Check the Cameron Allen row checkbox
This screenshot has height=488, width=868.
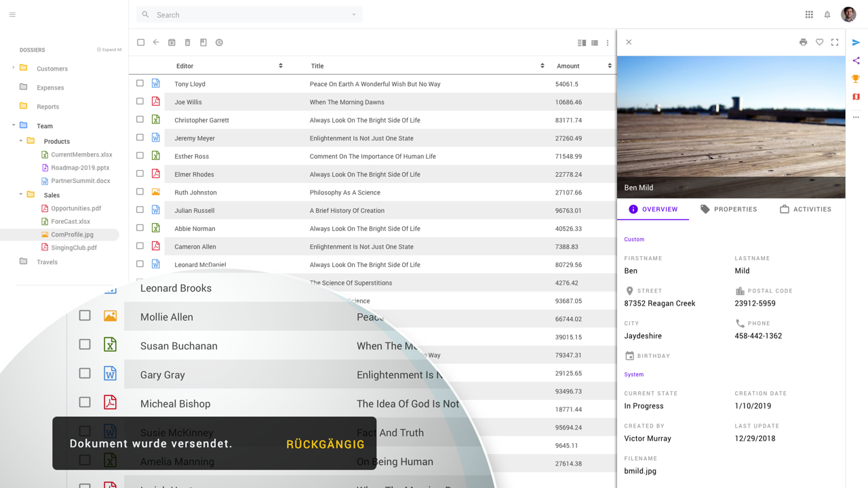pos(140,246)
